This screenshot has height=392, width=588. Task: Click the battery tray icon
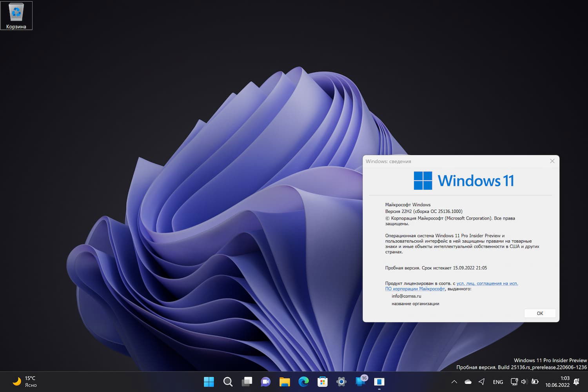click(535, 381)
